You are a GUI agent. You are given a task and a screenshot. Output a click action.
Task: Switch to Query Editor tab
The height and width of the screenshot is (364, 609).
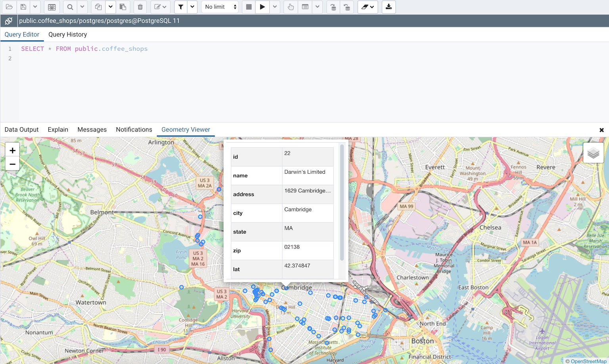click(22, 34)
